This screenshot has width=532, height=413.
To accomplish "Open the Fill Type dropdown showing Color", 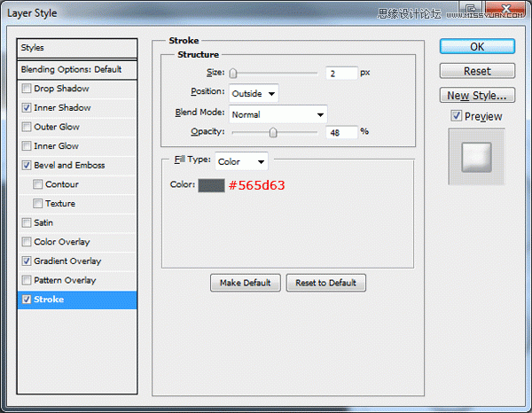I will click(x=241, y=161).
